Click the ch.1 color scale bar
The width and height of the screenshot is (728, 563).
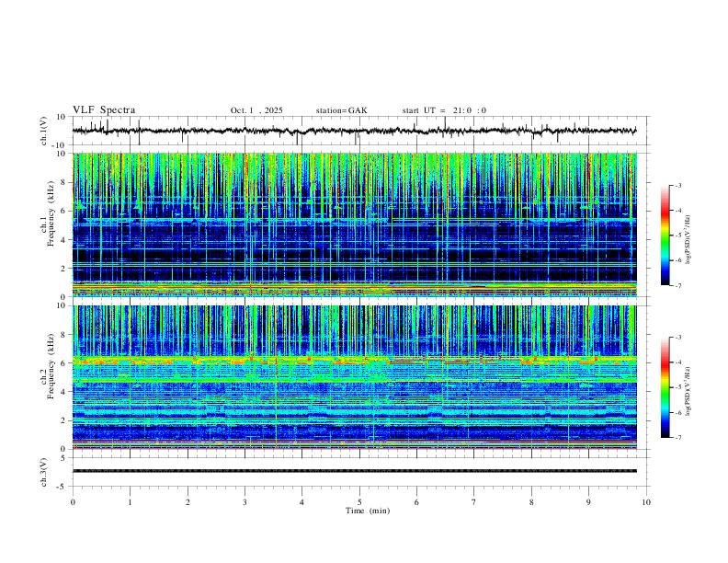(x=665, y=236)
